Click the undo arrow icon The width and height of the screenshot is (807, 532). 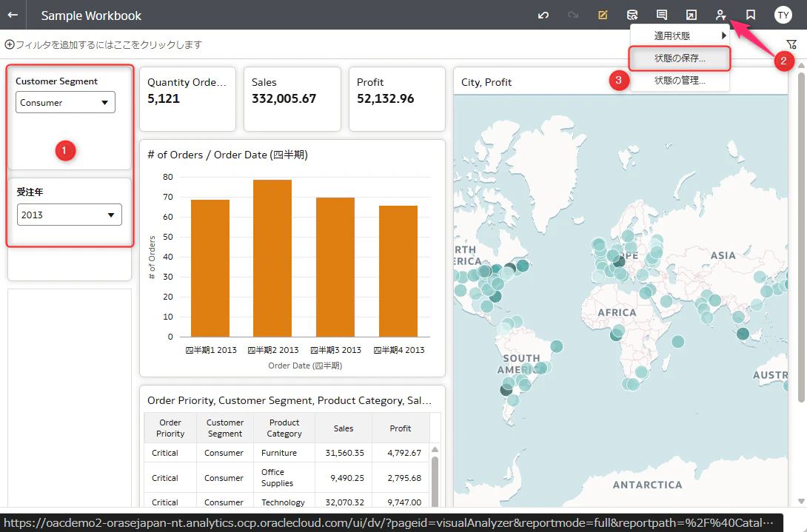(543, 15)
